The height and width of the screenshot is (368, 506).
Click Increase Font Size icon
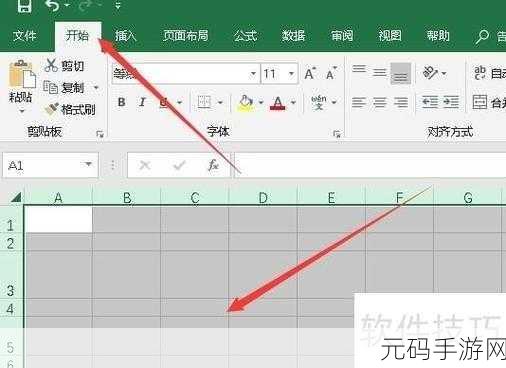tap(310, 73)
